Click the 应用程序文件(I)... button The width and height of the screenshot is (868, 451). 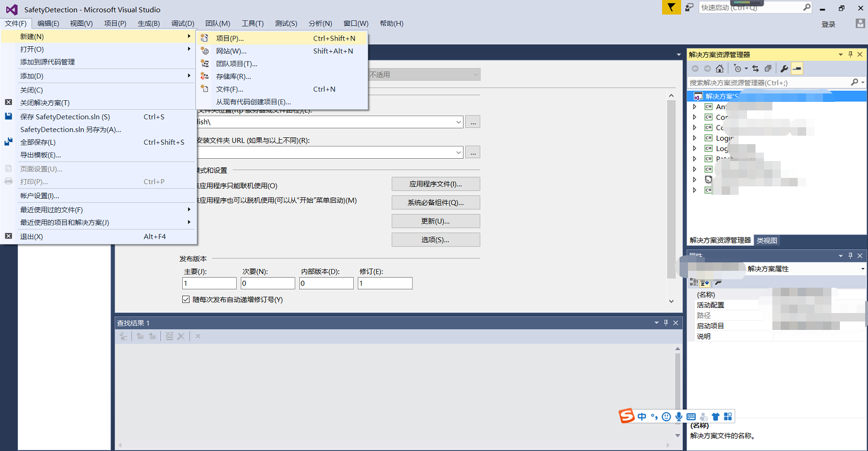tap(435, 184)
